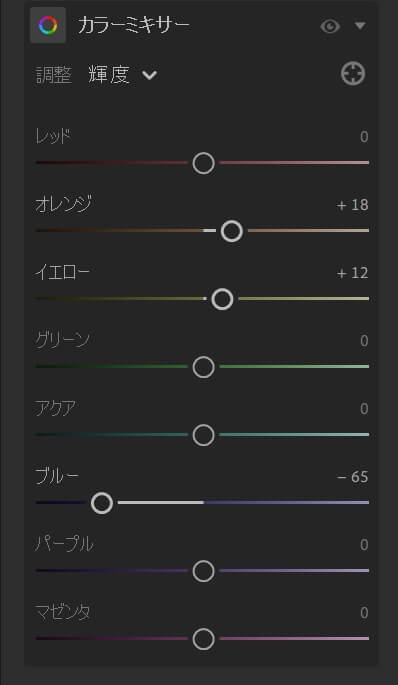Open the 輝度 adjustment dropdown
Viewport: 398px width, 685px height.
(x=122, y=75)
